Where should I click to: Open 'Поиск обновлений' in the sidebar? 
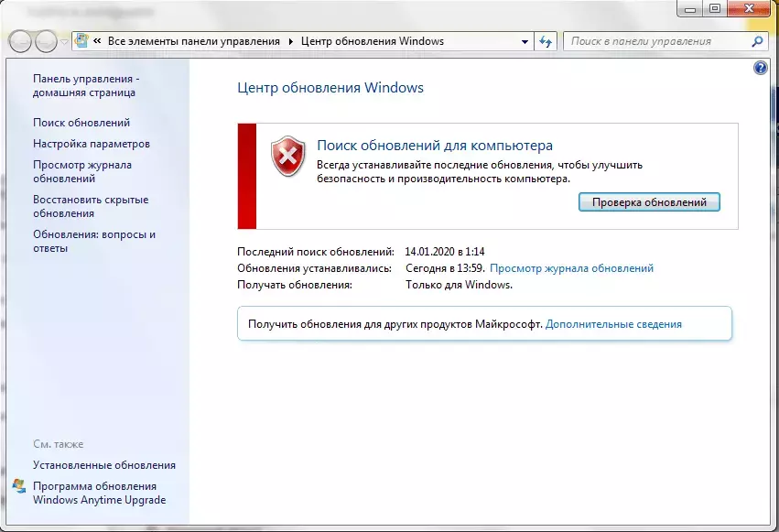(x=81, y=123)
